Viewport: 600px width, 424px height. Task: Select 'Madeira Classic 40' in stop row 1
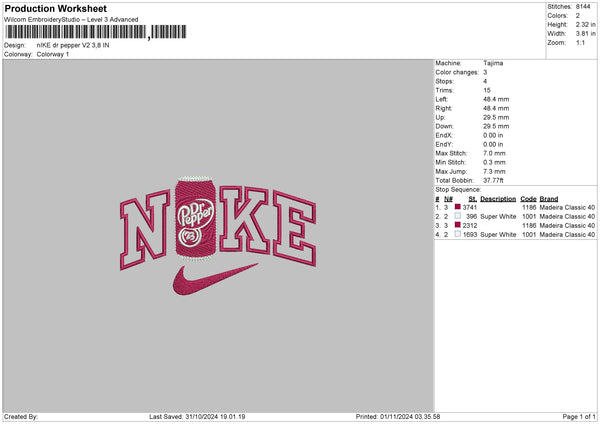[567, 207]
